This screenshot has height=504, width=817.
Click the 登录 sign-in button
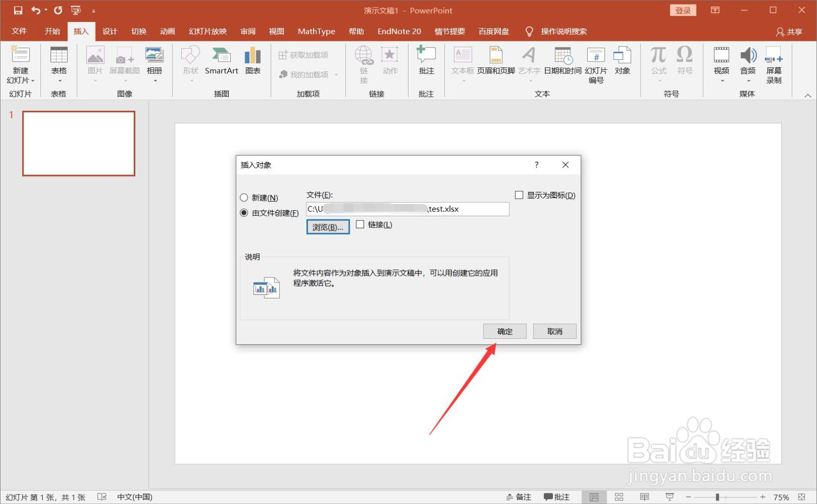pos(683,10)
